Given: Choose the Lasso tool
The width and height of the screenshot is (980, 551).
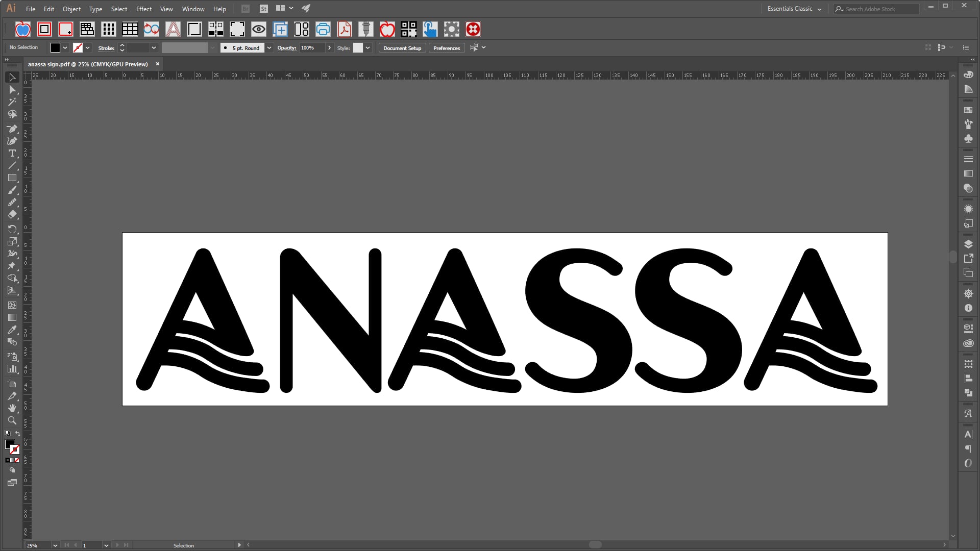Looking at the screenshot, I should point(12,114).
